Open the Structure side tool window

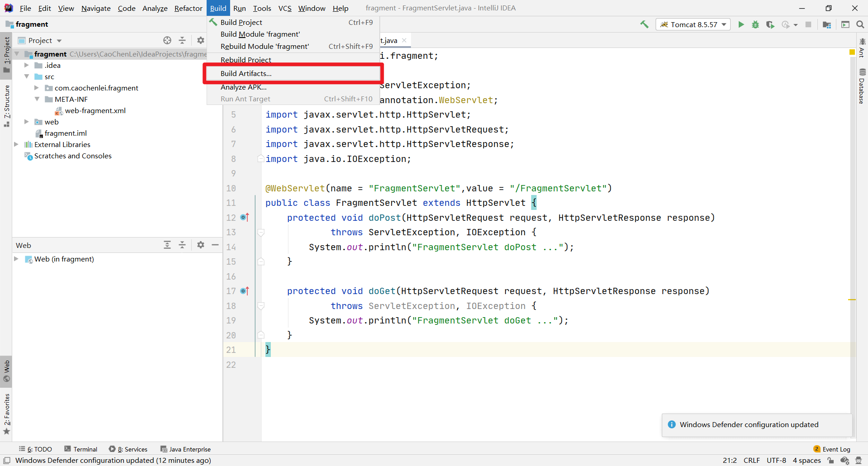pyautogui.click(x=6, y=106)
